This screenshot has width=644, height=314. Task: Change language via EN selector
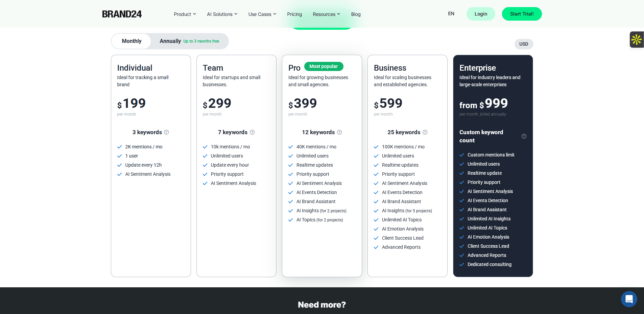[451, 14]
